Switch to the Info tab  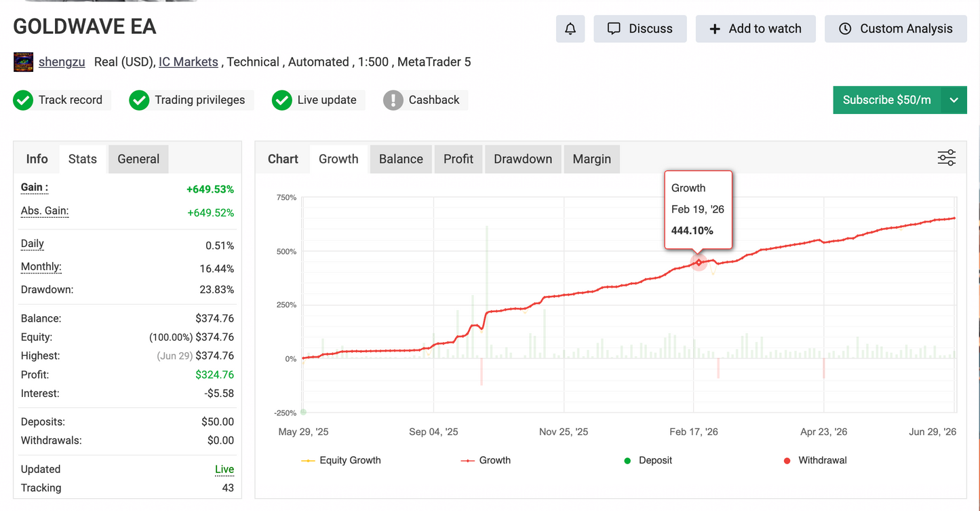(37, 159)
